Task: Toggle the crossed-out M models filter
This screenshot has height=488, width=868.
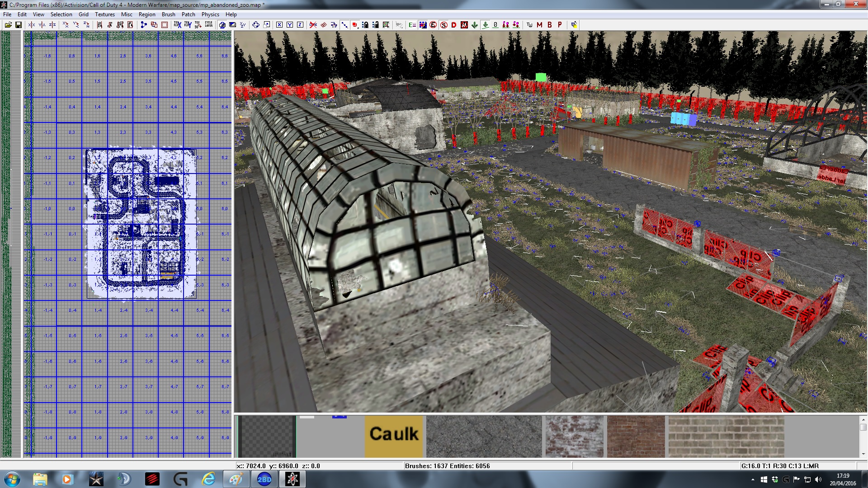Action: point(464,25)
